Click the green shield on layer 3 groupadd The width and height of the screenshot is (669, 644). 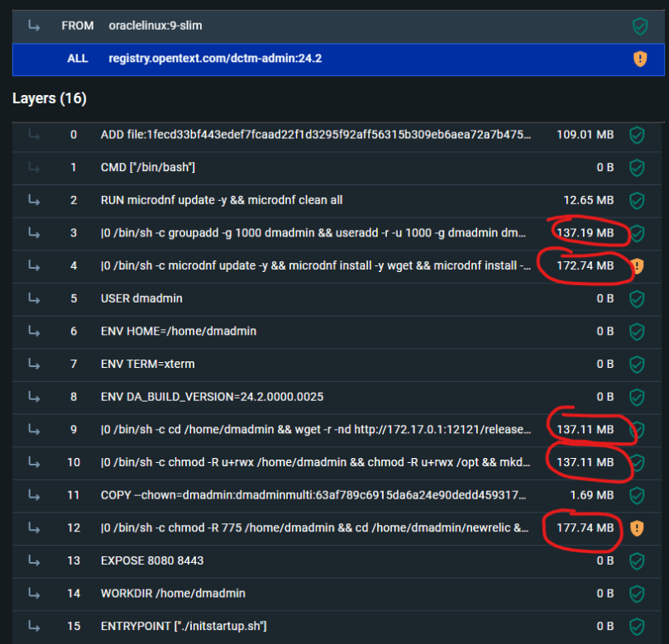tap(638, 233)
